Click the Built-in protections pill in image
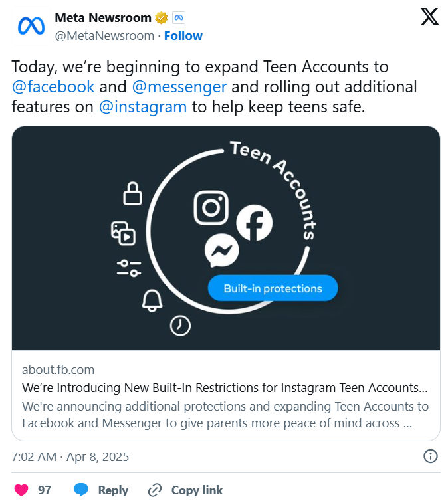The width and height of the screenshot is (448, 503). 273,288
